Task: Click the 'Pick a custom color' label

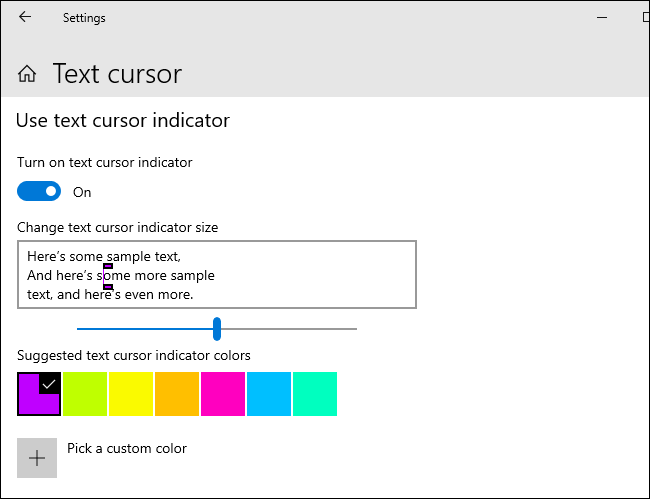Action: click(x=127, y=448)
